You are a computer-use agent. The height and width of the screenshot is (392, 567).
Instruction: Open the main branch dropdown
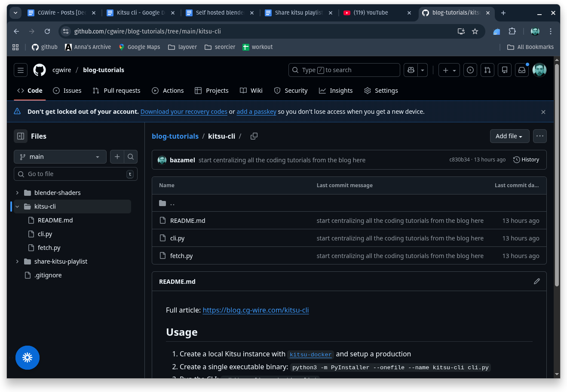tap(60, 156)
